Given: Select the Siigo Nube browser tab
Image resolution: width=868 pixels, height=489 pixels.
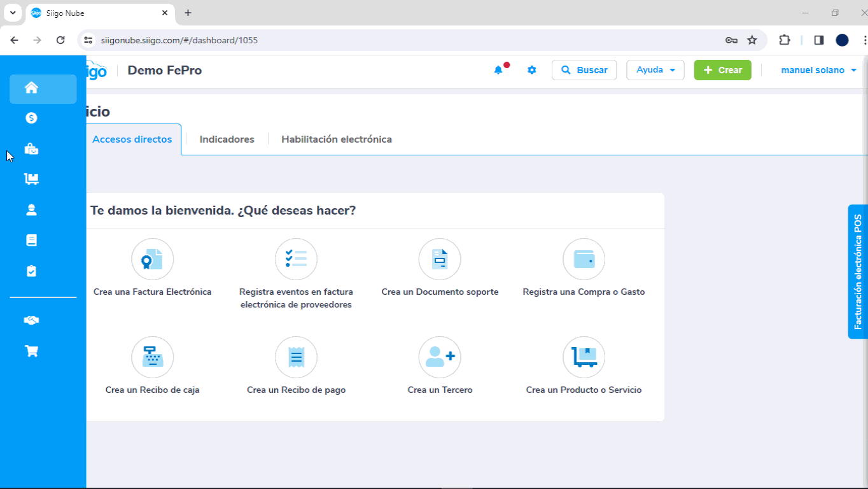Looking at the screenshot, I should 99,13.
